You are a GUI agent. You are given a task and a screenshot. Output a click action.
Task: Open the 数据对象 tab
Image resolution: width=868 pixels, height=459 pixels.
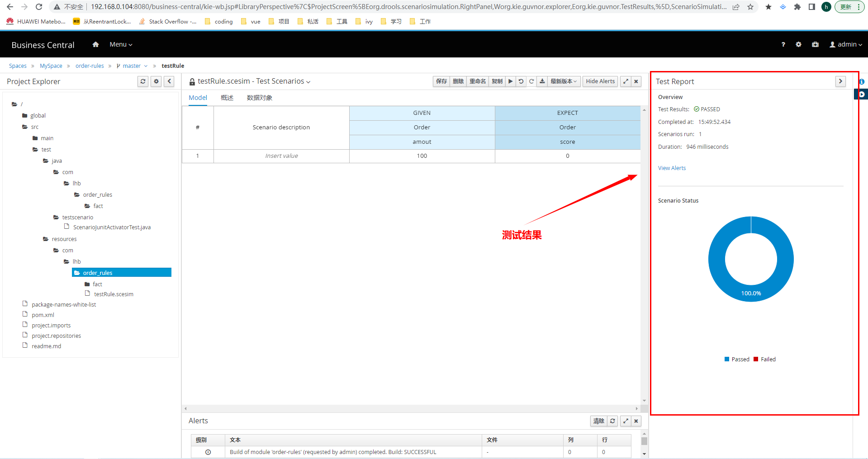click(259, 98)
